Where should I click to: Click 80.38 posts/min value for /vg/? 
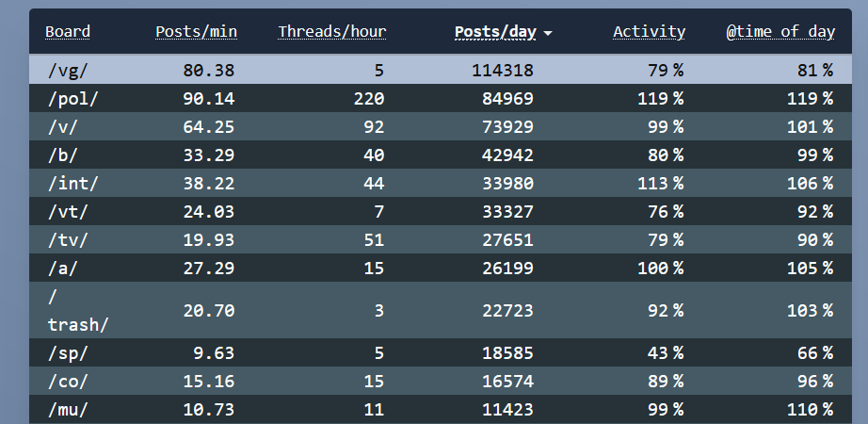tap(209, 71)
